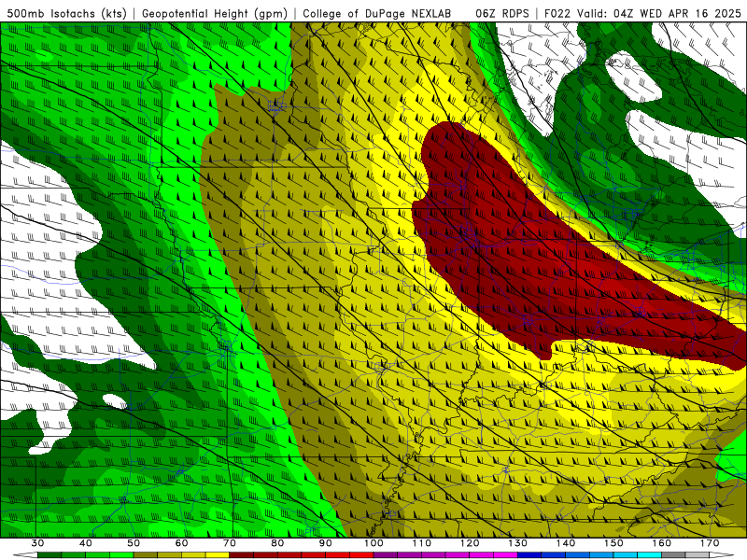The height and width of the screenshot is (560, 747).
Task: Click the bright yellow swatch left of 70
Action: 218,555
